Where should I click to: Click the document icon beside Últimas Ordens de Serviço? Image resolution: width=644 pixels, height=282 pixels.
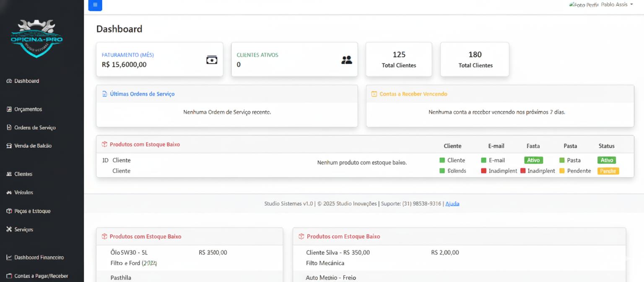click(x=104, y=94)
